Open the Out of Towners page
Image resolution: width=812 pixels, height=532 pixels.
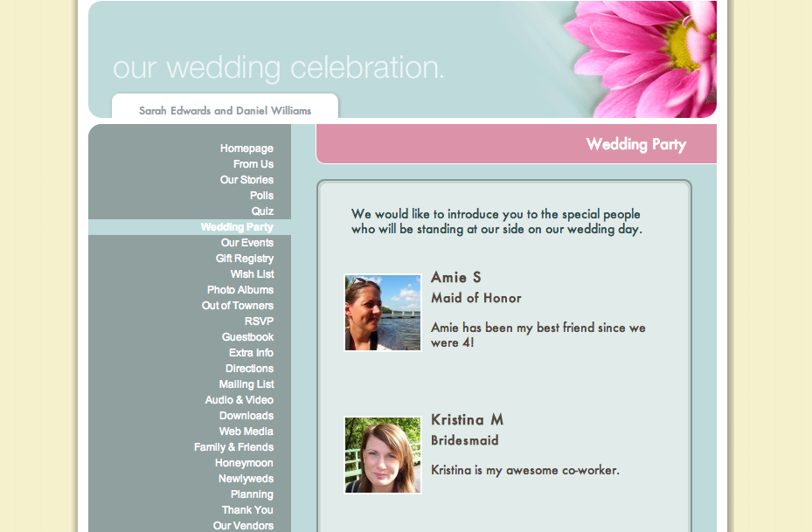tap(238, 306)
